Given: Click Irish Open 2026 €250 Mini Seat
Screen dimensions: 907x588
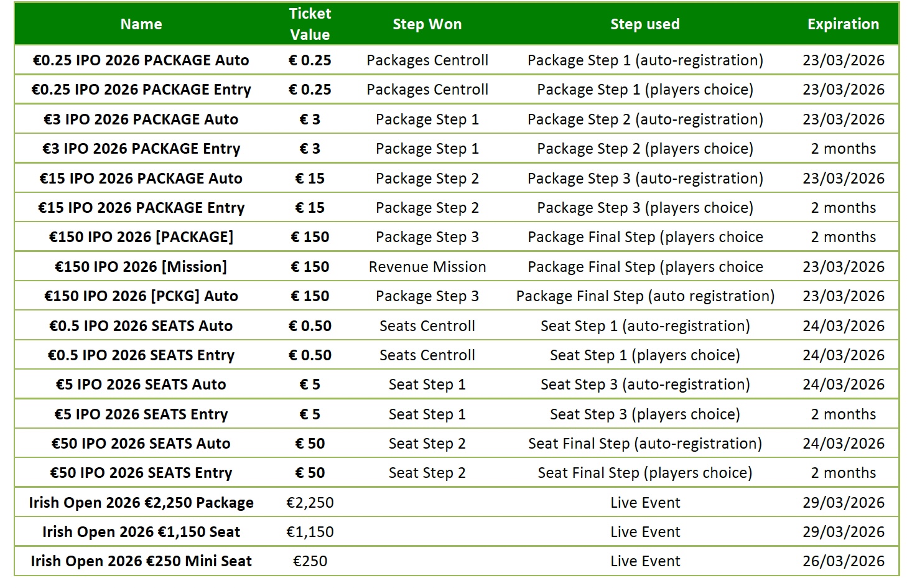Looking at the screenshot, I should click(141, 561).
